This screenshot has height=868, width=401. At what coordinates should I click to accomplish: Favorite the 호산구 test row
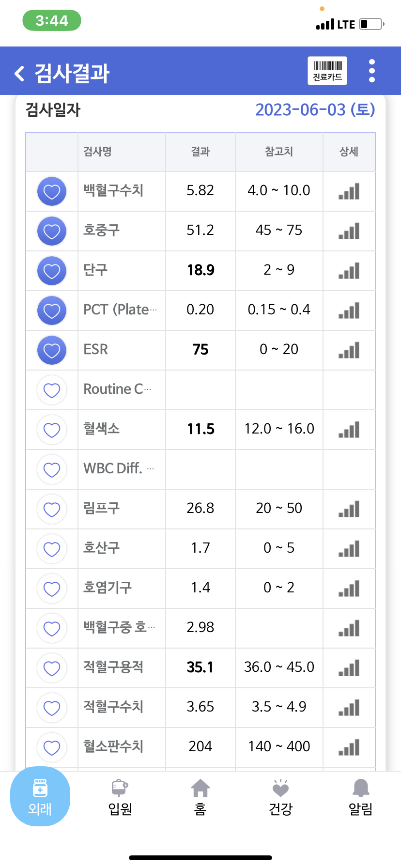pos(52,549)
